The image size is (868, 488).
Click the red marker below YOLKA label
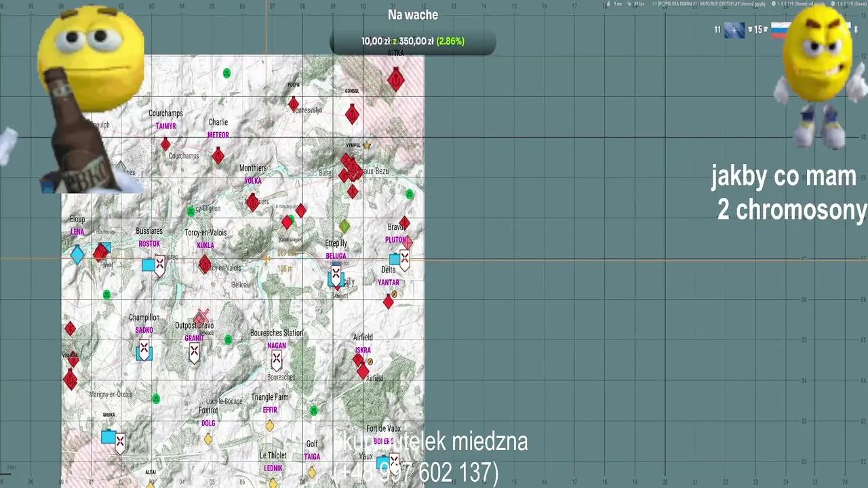tap(252, 201)
